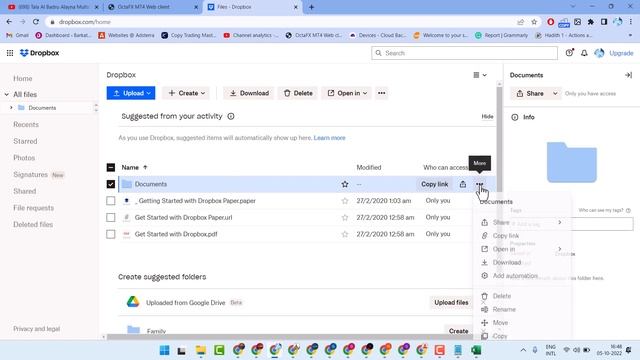Screen dimensions: 640x360
Task: Click the Dropbox logo in the header
Action: (40, 53)
